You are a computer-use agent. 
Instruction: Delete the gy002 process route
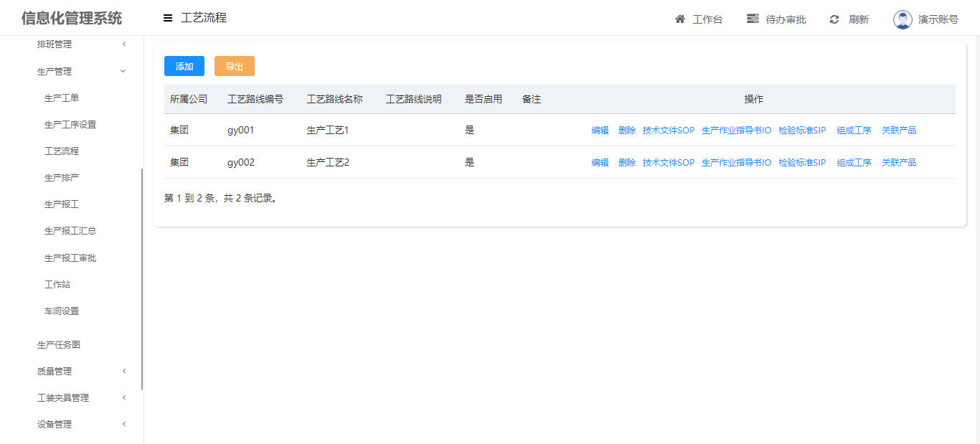(x=627, y=163)
